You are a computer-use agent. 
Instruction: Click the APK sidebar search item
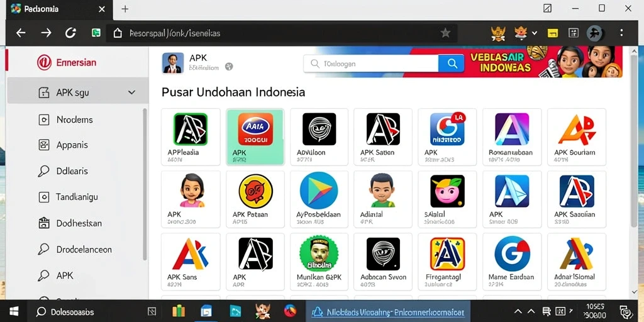pyautogui.click(x=55, y=275)
